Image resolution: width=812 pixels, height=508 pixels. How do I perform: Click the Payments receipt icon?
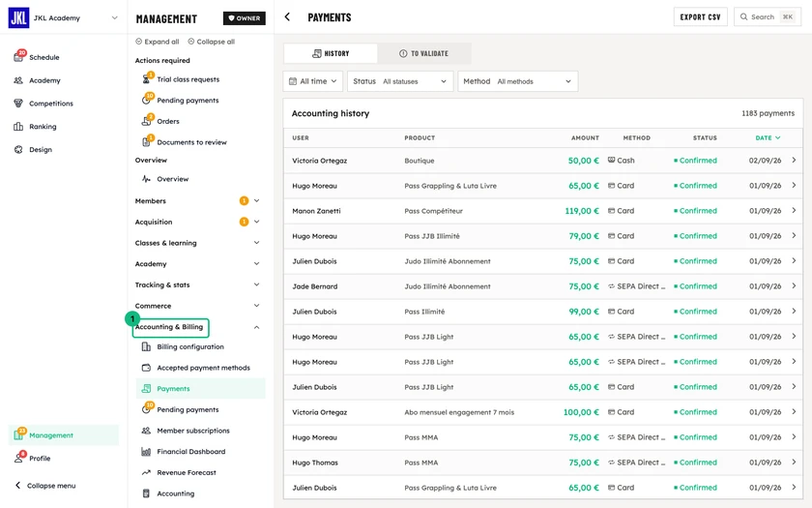[147, 388]
